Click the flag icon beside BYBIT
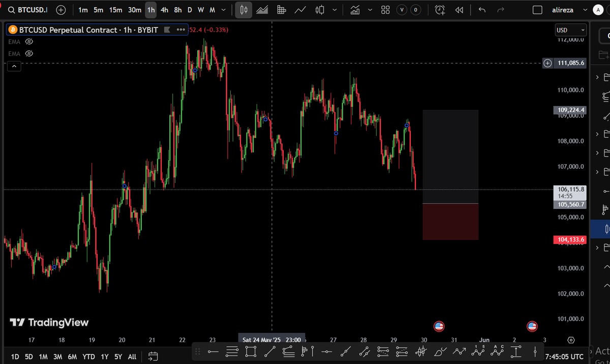Image resolution: width=610 pixels, height=364 pixels. point(167,30)
